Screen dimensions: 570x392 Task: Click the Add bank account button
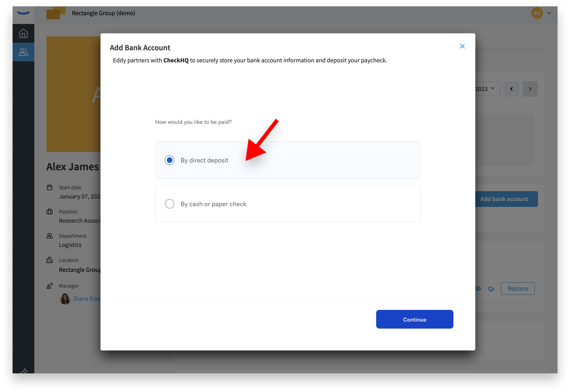[x=506, y=199]
